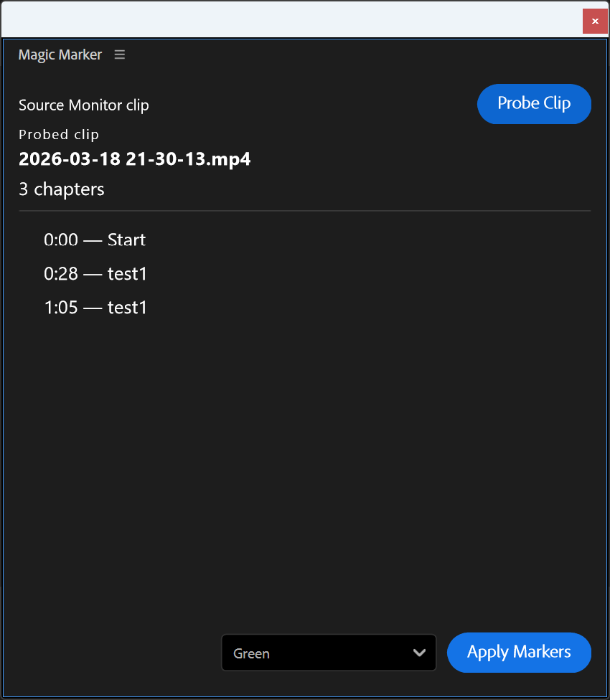Click the 3 chapters label
Image resolution: width=610 pixels, height=700 pixels.
[x=61, y=189]
